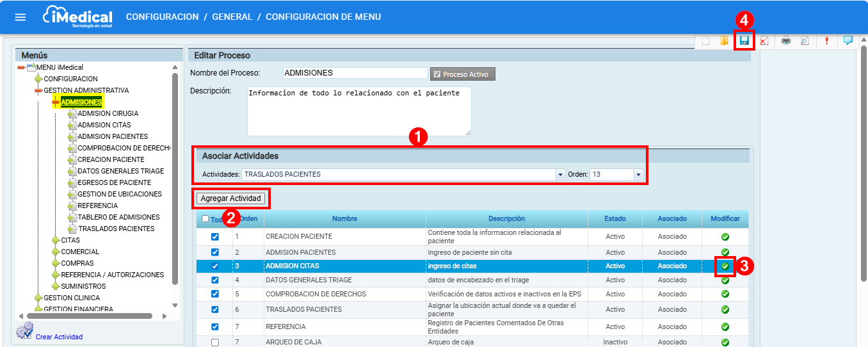The height and width of the screenshot is (347, 868).
Task: Uncheck the CREACION PACIENTE row checkbox
Action: [215, 236]
